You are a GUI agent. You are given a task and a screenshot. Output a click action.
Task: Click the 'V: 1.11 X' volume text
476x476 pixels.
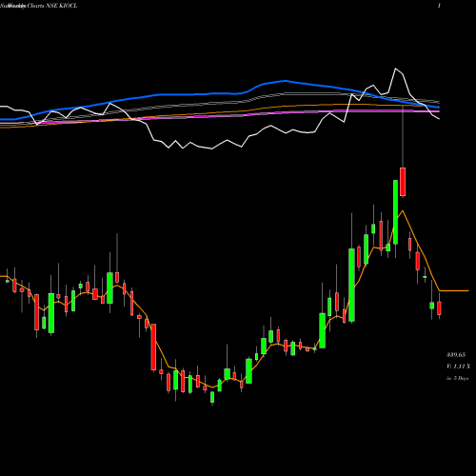point(458,367)
